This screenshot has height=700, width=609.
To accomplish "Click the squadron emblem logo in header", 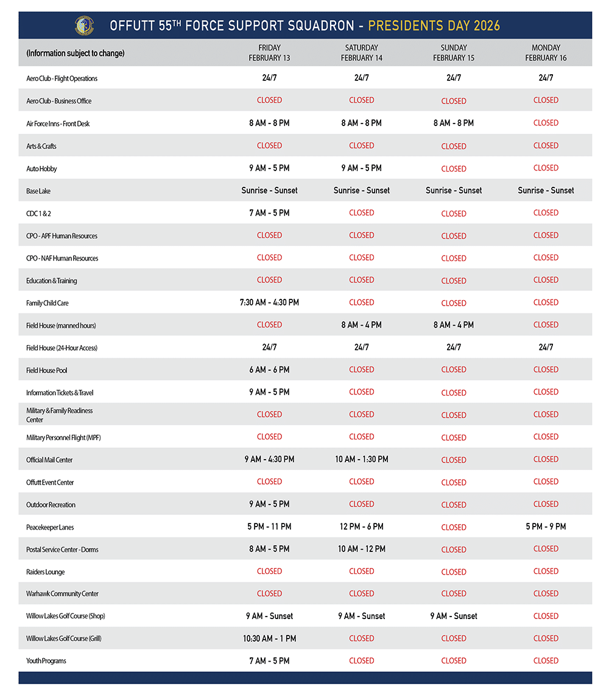I will point(84,26).
